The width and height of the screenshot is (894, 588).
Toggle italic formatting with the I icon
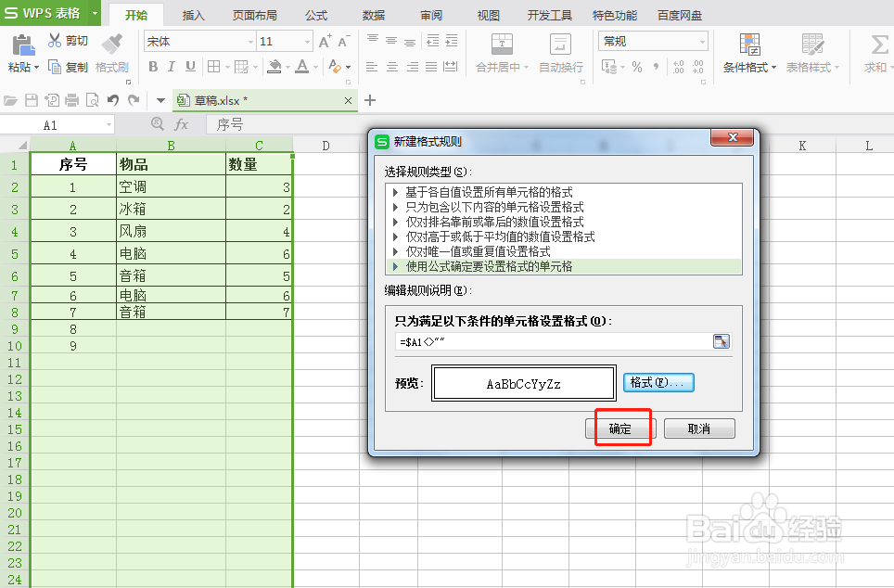click(171, 66)
